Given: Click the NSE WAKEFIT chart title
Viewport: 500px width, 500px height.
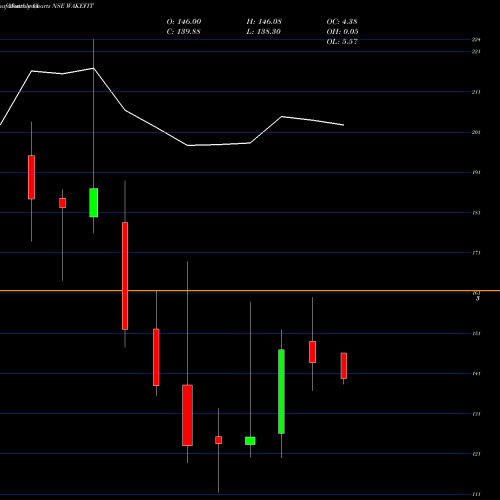Looking at the screenshot, I should [x=73, y=6].
